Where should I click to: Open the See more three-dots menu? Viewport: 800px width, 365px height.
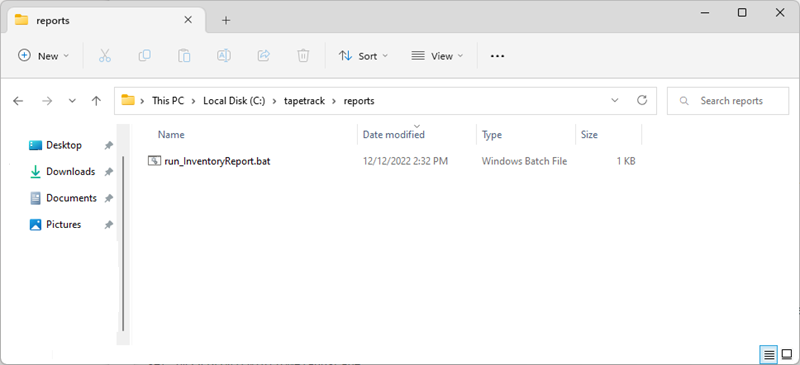tap(497, 56)
